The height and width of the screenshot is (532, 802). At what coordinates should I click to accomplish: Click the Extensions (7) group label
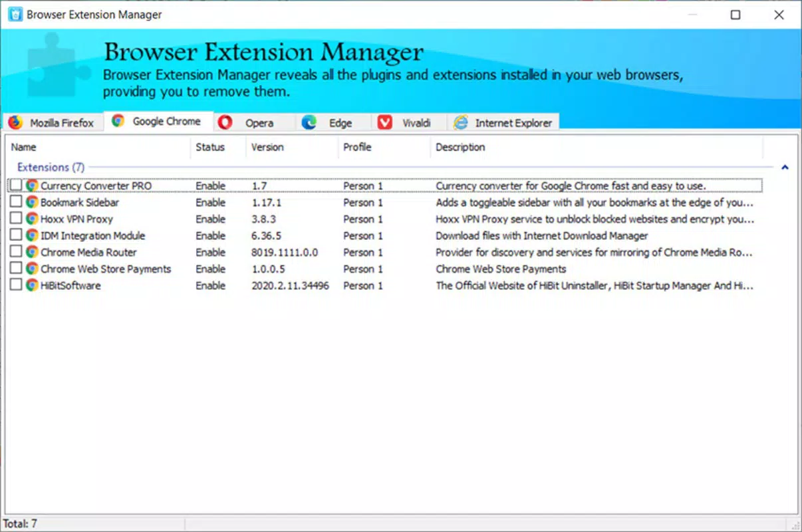tap(51, 167)
